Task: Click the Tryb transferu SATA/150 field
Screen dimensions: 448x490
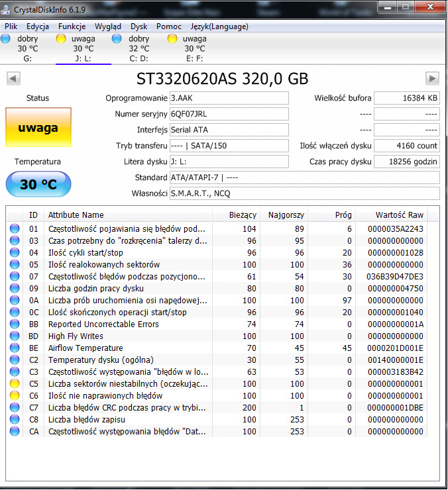Action: click(x=229, y=146)
